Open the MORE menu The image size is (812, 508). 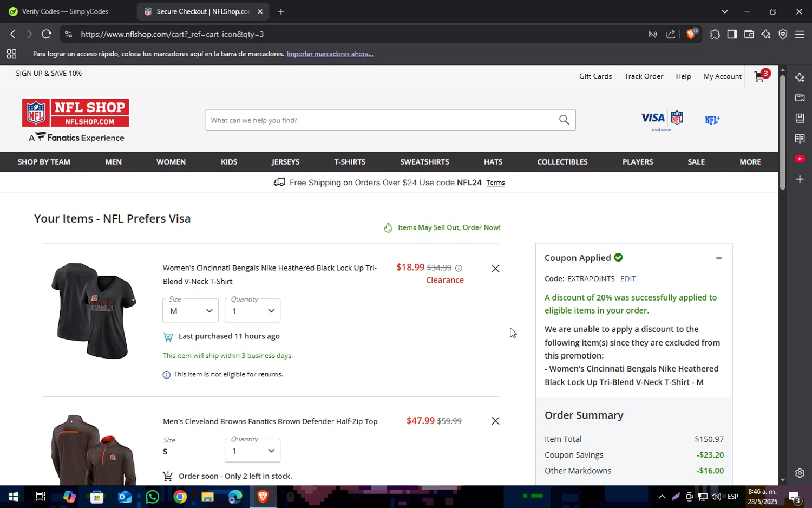[750, 162]
